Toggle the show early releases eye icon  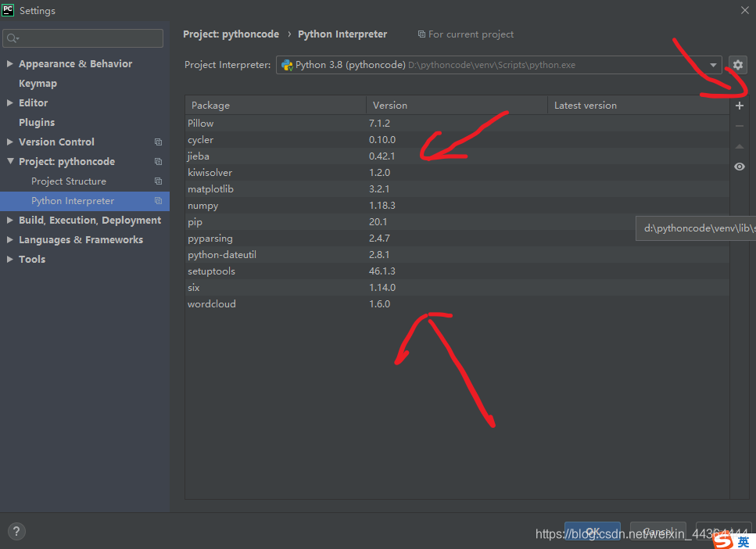[x=740, y=167]
